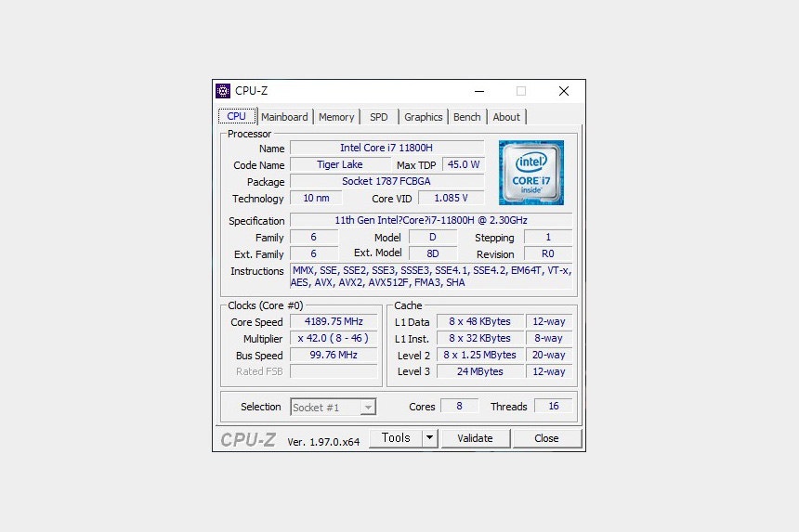The width and height of the screenshot is (799, 532).
Task: Click the Tools button
Action: pos(396,438)
